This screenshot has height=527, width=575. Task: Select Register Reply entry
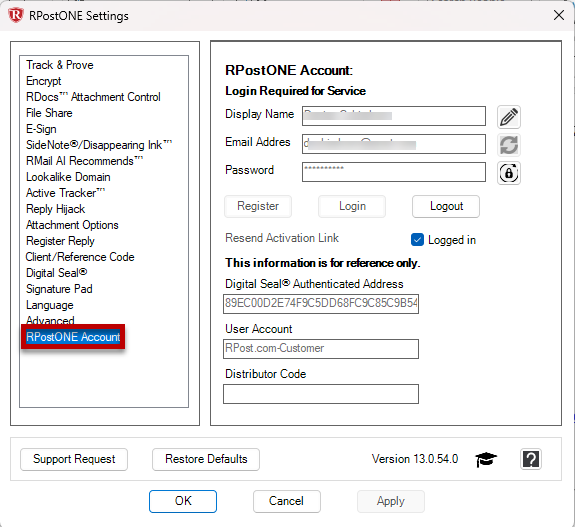pos(60,241)
